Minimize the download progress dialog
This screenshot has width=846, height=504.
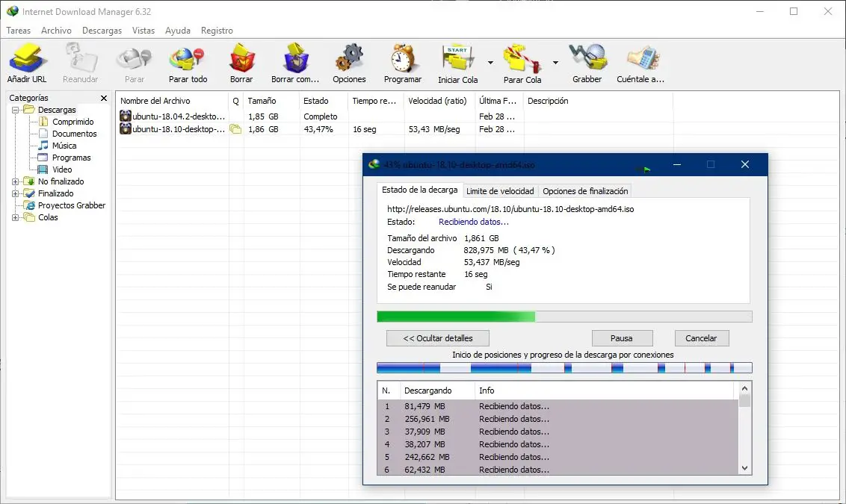pyautogui.click(x=677, y=164)
